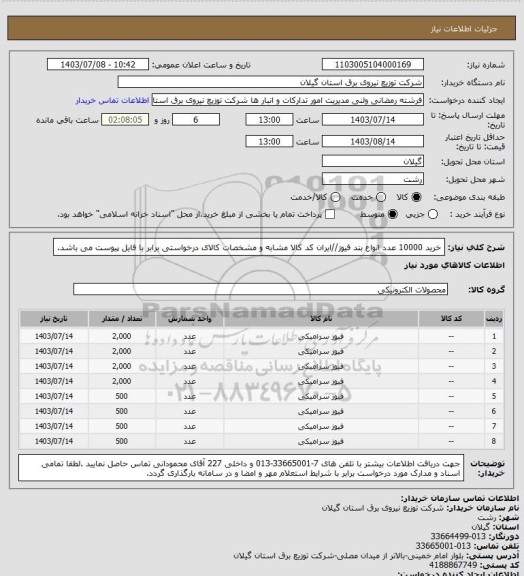The width and height of the screenshot is (524, 576).
Task: Click the fax number 33664499-013
Action: click(x=458, y=537)
